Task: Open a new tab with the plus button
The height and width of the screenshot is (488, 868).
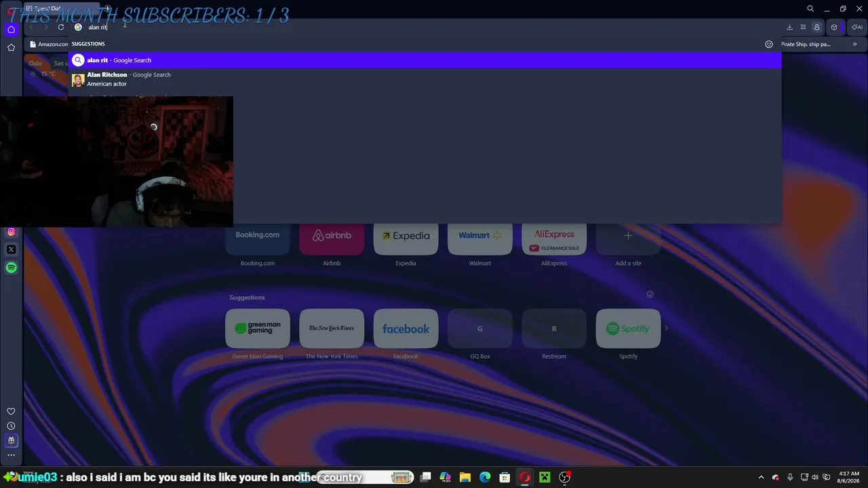Action: [x=107, y=9]
